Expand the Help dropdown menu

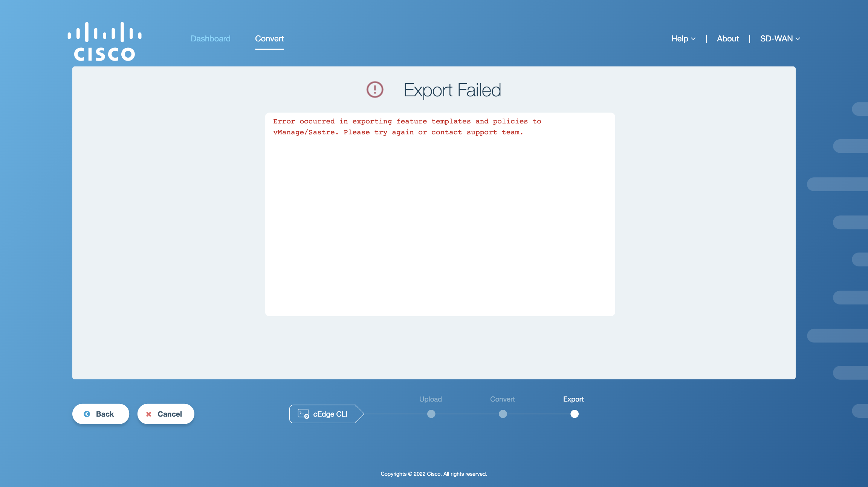[683, 38]
